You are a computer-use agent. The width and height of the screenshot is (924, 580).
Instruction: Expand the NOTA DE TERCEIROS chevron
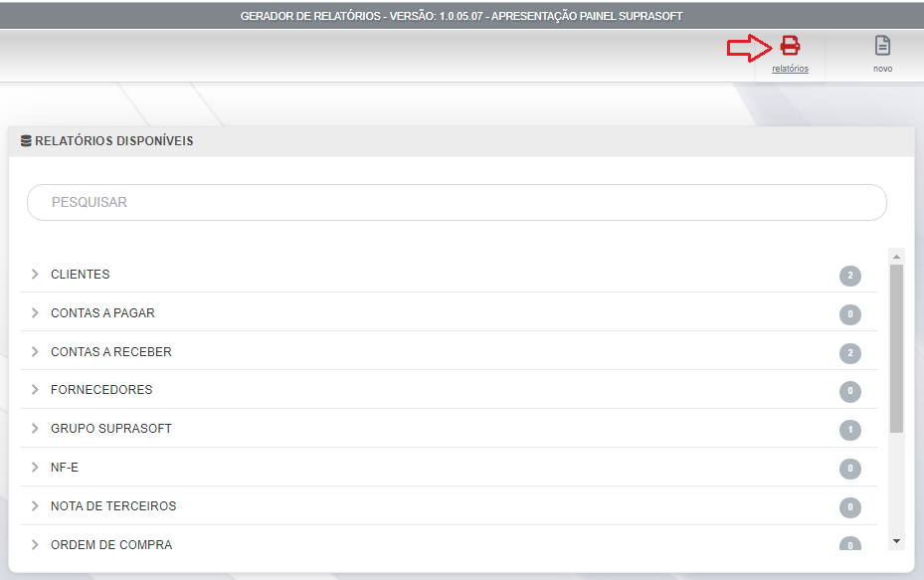pyautogui.click(x=35, y=506)
